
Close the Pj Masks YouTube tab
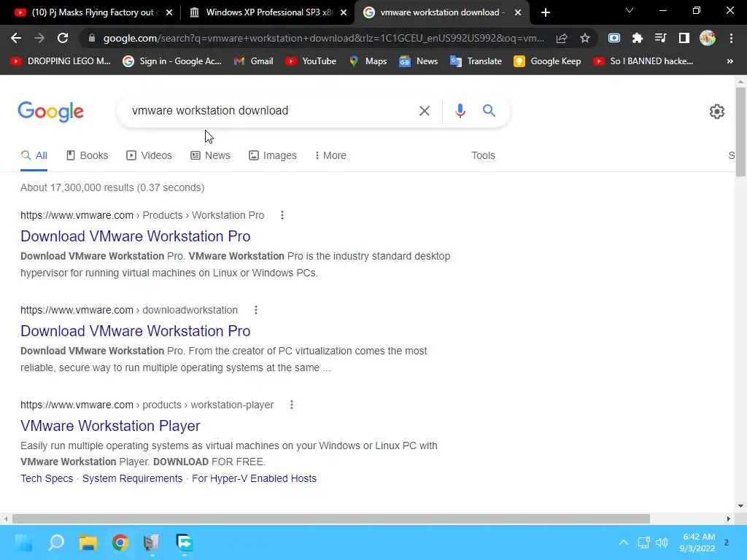[x=169, y=12]
